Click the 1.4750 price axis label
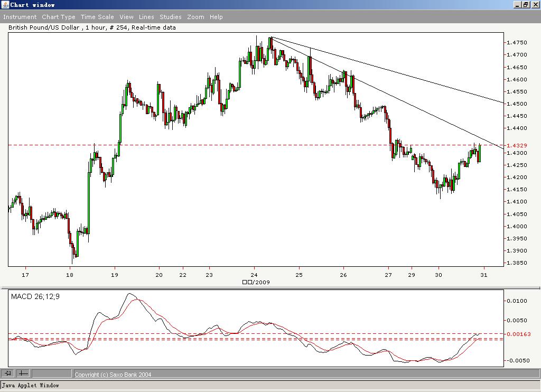Screen dimensions: 541x392 click(x=517, y=42)
